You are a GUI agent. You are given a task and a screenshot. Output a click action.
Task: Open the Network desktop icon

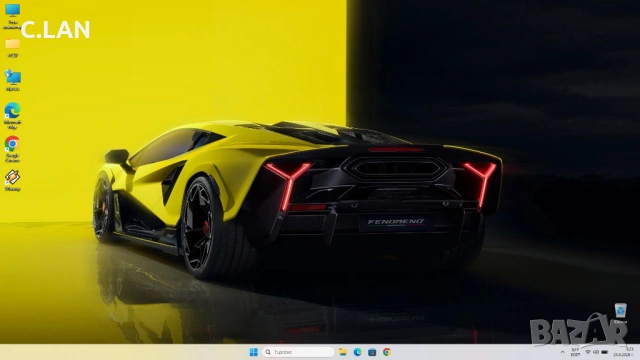tap(13, 80)
